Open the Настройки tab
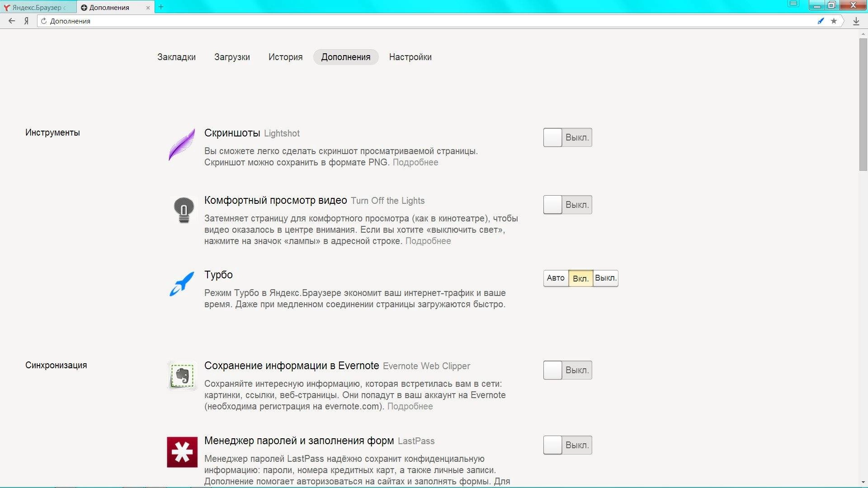Screen dimensions: 868x488 coord(410,57)
